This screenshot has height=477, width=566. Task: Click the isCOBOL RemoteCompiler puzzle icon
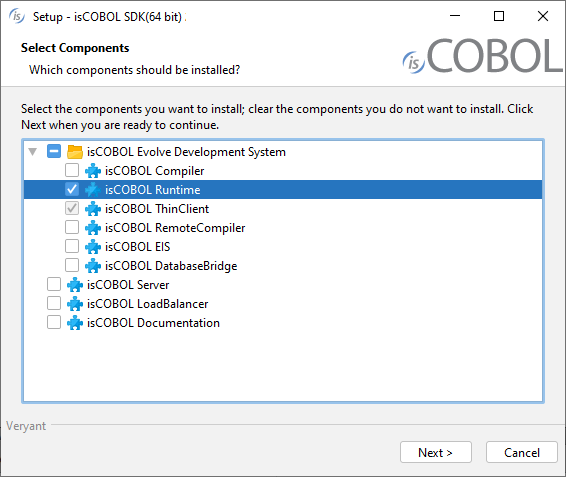click(x=93, y=228)
